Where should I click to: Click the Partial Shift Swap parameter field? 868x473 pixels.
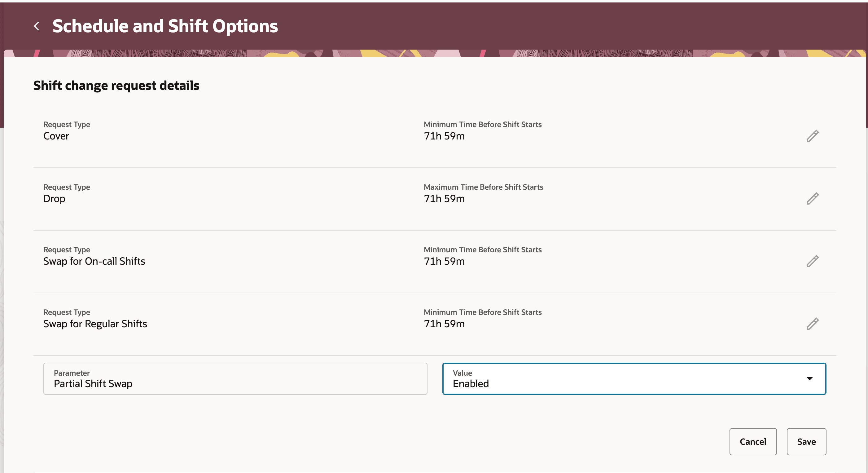click(235, 378)
